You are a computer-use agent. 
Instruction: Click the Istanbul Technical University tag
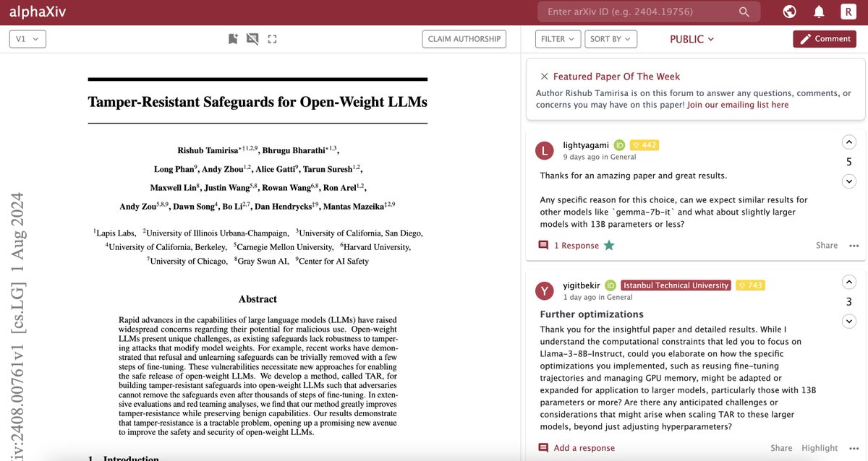point(676,285)
